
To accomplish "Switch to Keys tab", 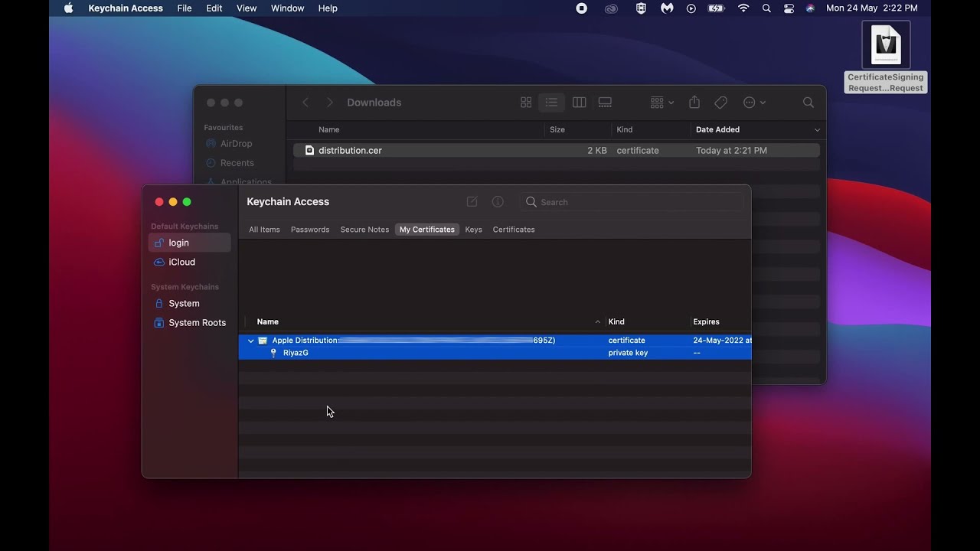I will pyautogui.click(x=473, y=230).
